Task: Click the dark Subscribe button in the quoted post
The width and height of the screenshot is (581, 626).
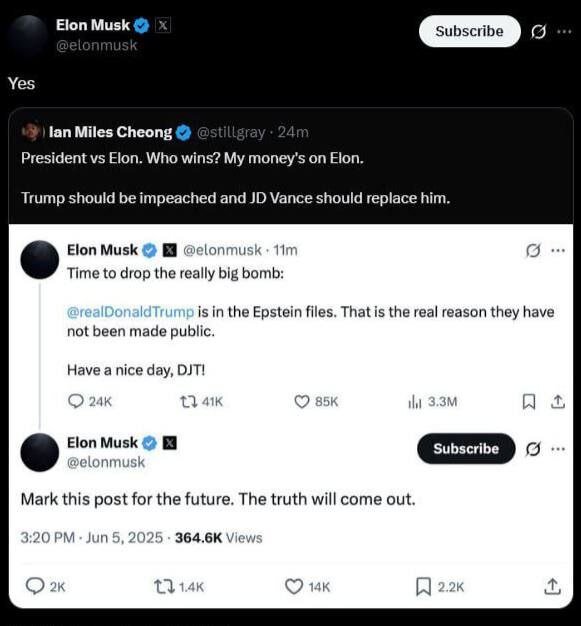Action: tap(466, 448)
